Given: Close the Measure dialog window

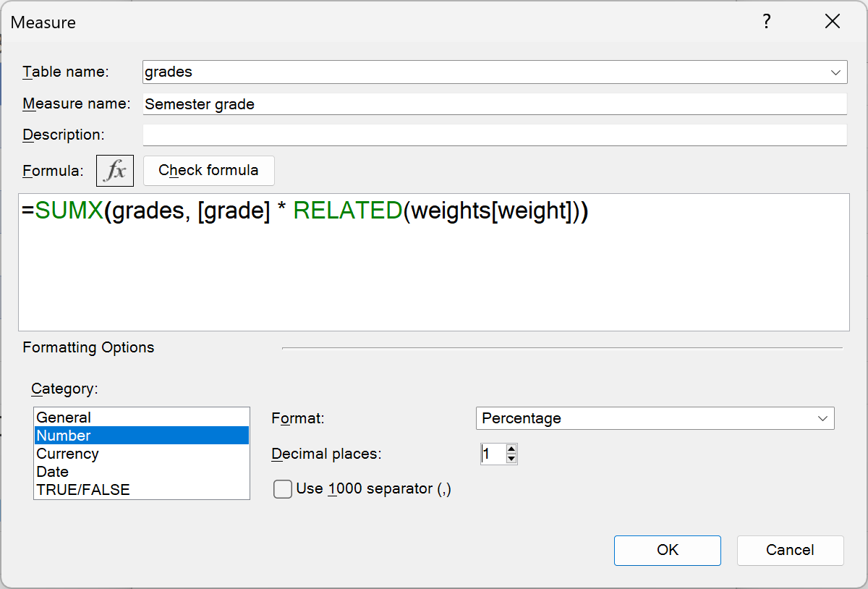Looking at the screenshot, I should (833, 22).
